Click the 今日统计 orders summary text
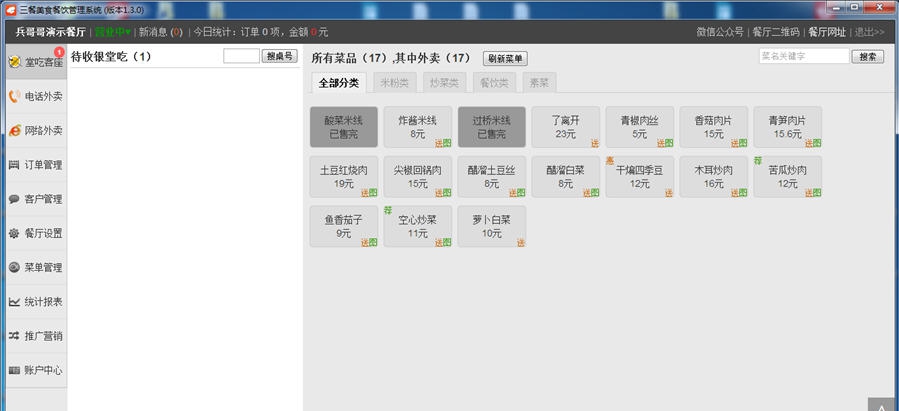 pos(261,32)
